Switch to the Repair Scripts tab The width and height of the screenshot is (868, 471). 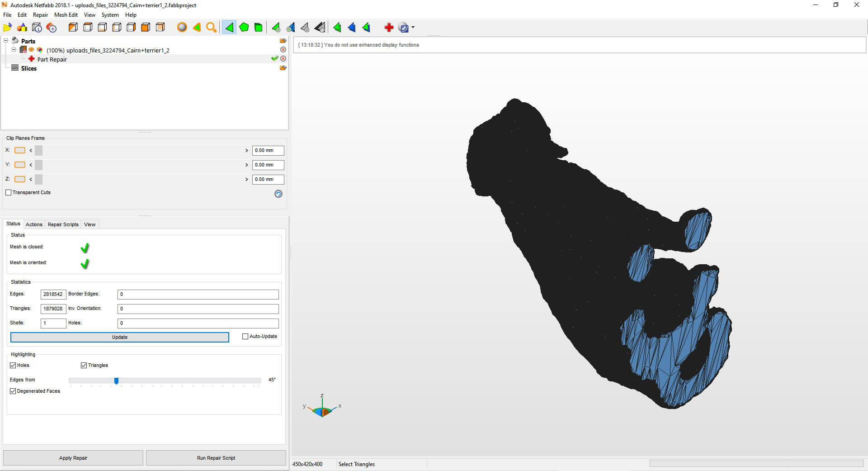click(x=63, y=224)
